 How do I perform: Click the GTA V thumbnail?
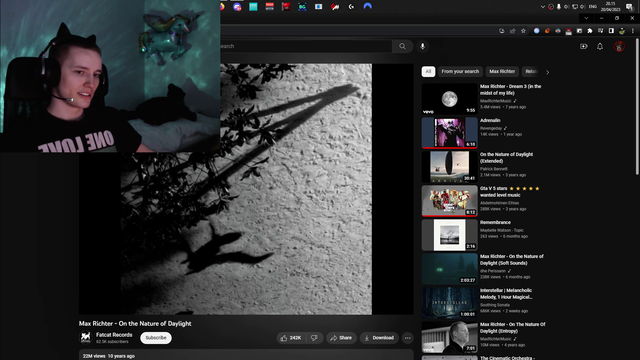pyautogui.click(x=449, y=201)
